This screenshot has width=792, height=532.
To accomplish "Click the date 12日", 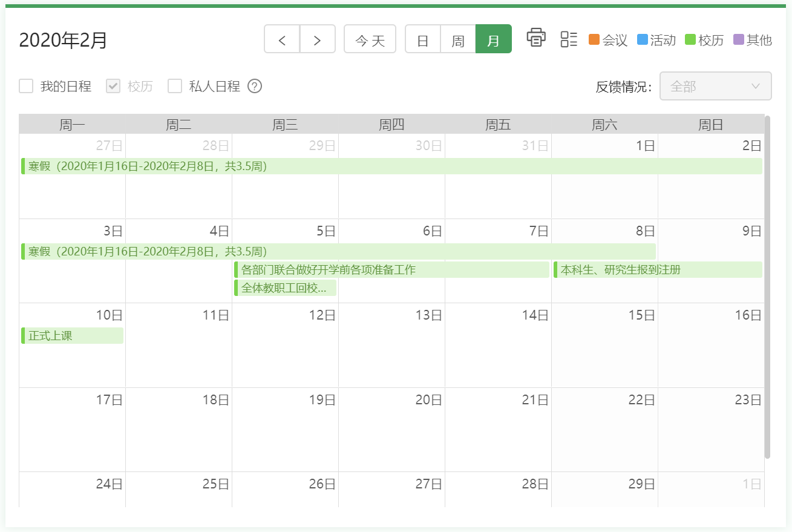I will [x=322, y=315].
